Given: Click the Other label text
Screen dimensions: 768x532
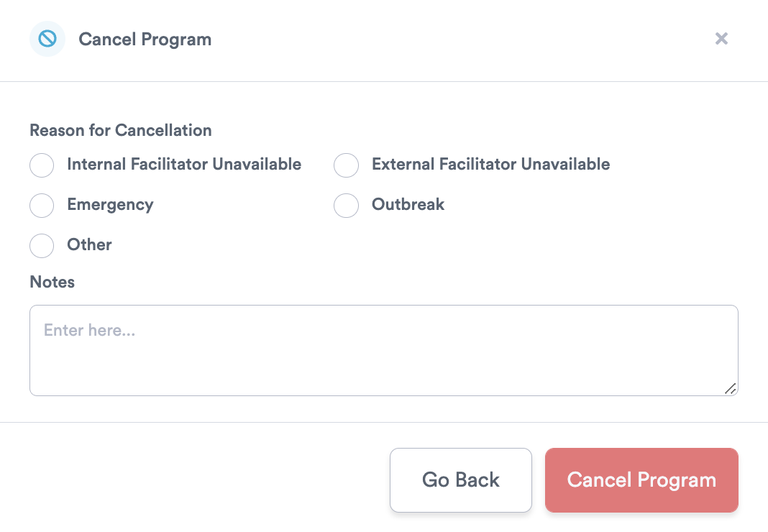Looking at the screenshot, I should click(x=89, y=244).
